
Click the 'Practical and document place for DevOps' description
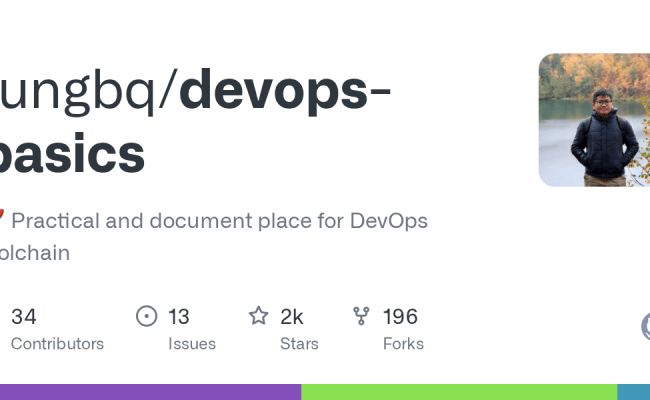219,221
